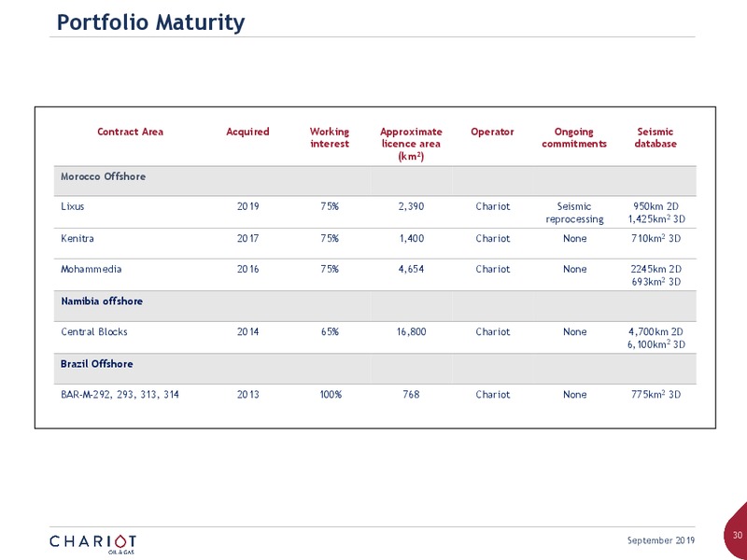Click the Working interest column header
The width and height of the screenshot is (747, 560).
point(330,137)
